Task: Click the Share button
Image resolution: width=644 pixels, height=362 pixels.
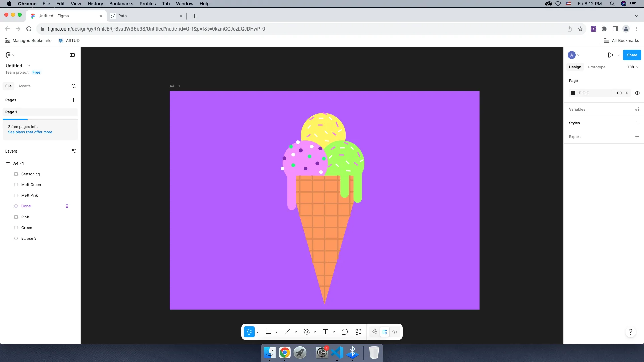Action: [x=632, y=55]
